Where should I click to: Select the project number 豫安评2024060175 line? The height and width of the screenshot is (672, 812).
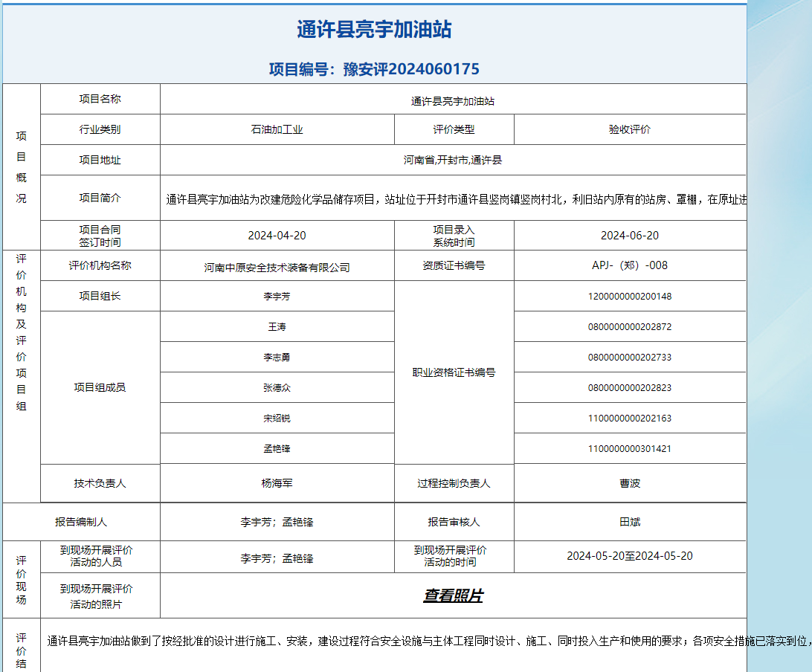click(x=375, y=69)
